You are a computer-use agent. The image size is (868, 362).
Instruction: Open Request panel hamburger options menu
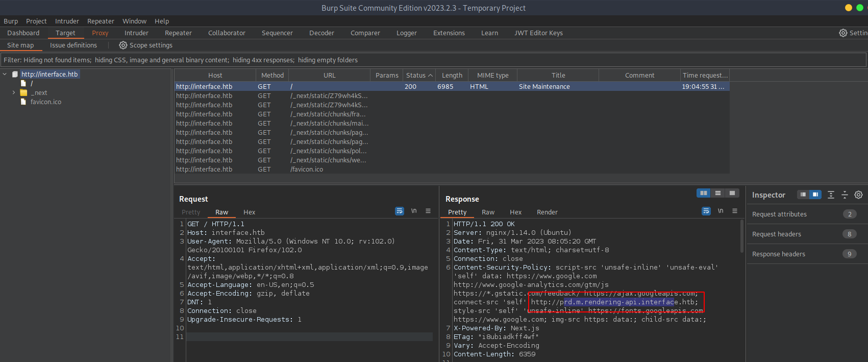pyautogui.click(x=428, y=211)
